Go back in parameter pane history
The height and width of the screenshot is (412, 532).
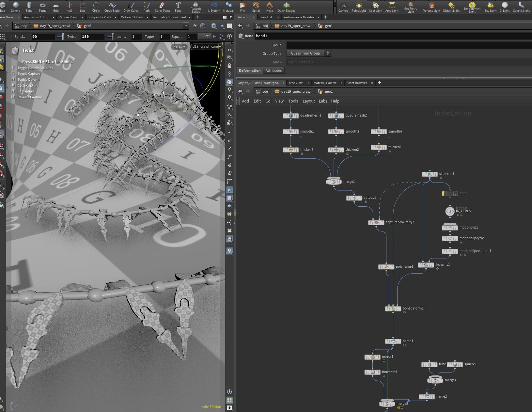241,26
